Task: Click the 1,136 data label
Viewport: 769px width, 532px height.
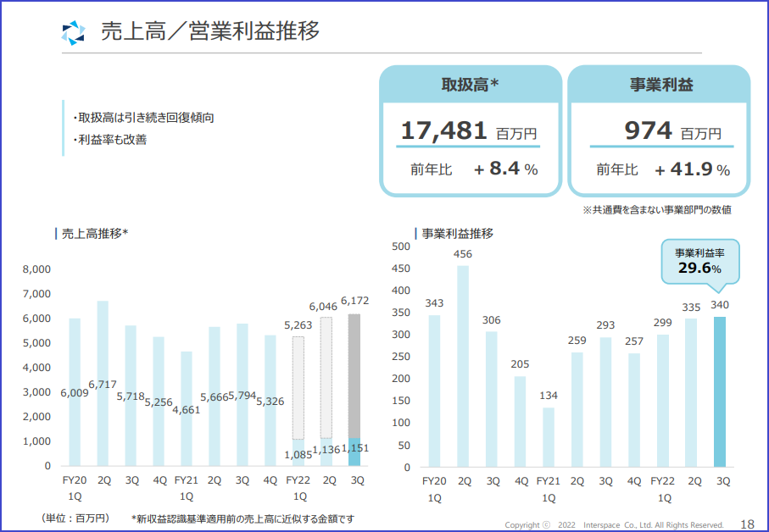Action: (x=326, y=450)
